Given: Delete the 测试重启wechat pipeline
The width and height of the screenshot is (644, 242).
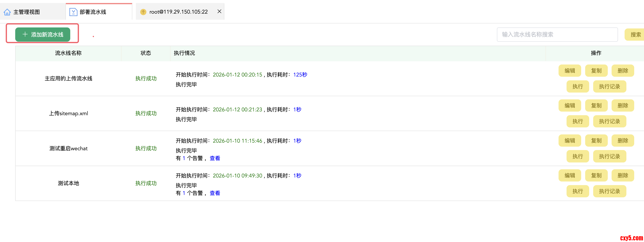Looking at the screenshot, I should coord(623,141).
